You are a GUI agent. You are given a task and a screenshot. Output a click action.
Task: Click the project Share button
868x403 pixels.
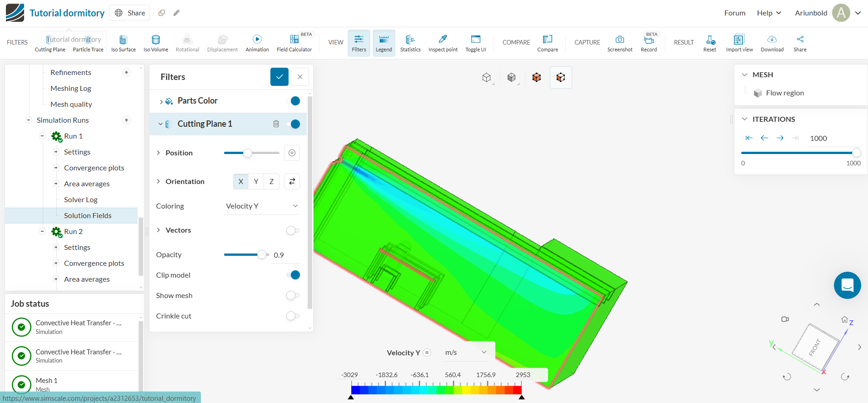(x=130, y=13)
